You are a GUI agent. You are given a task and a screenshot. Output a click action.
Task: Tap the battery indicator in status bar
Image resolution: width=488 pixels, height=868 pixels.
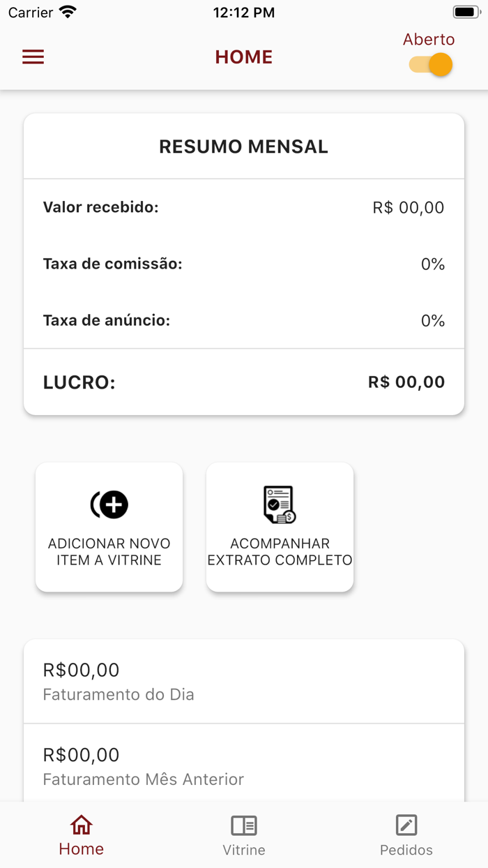(x=466, y=10)
